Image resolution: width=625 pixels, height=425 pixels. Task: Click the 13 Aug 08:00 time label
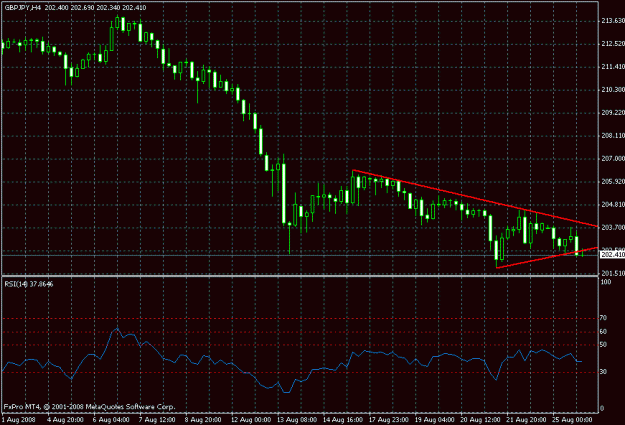click(297, 420)
